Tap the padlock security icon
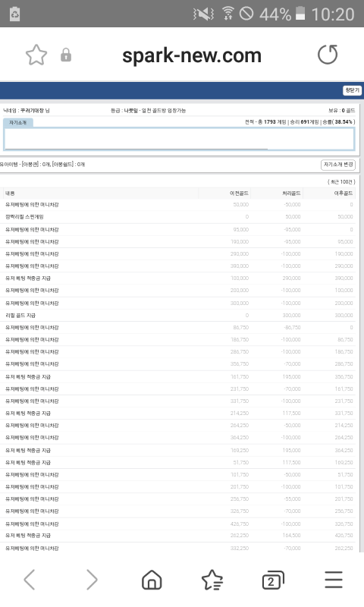Viewport: 364px width, 607px height. click(66, 55)
